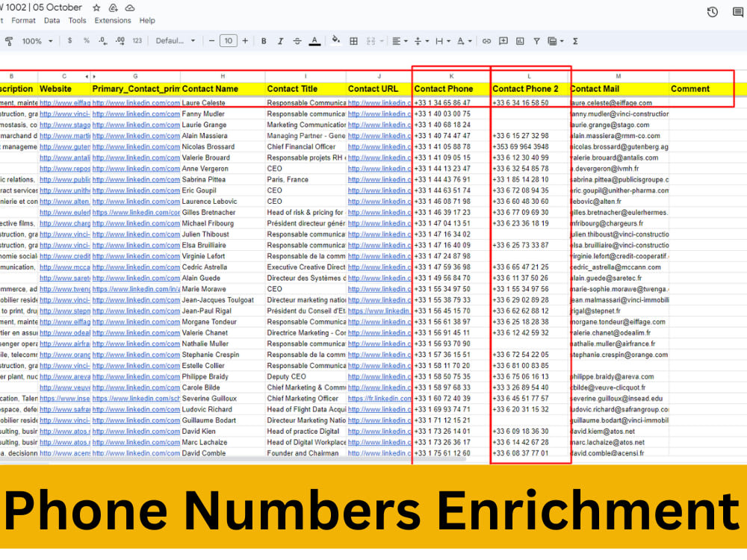Open text wrapping dropdown
Screen dimensions: 747x560
[x=442, y=41]
